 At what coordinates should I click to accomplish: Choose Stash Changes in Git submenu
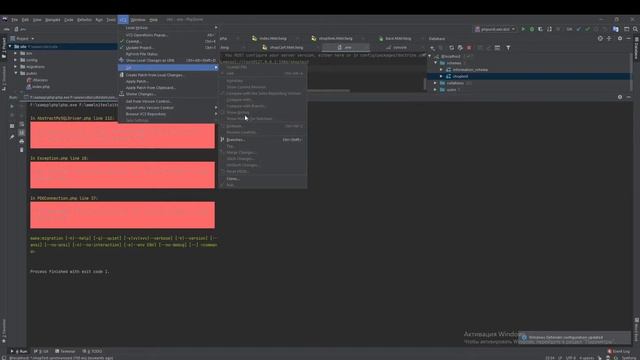(263, 159)
